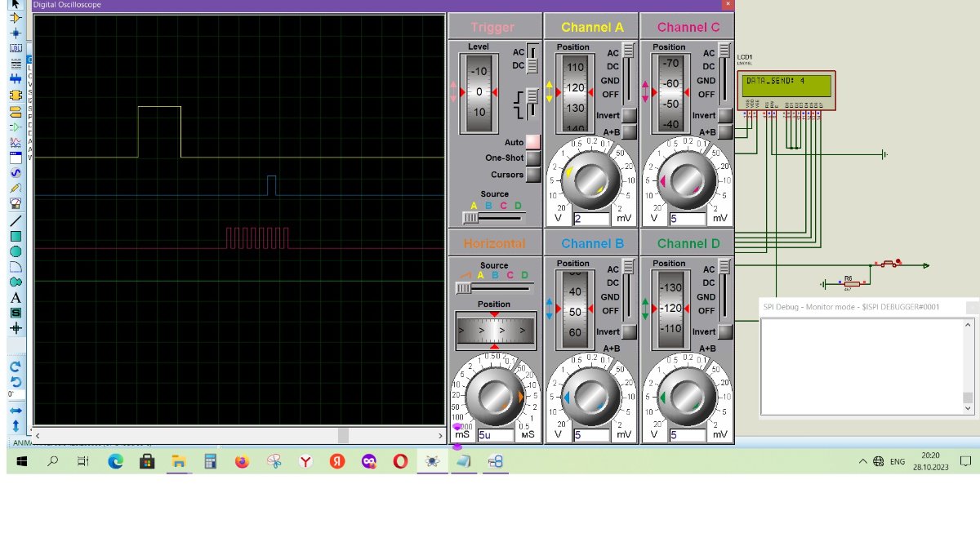The height and width of the screenshot is (551, 980).
Task: Select the markers (origin cross) tool
Action: point(16,328)
